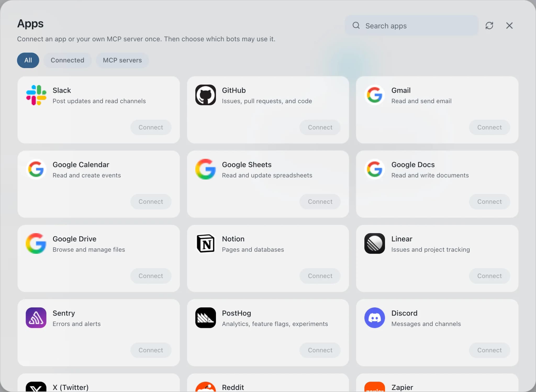
Task: Click the Google Drive title
Action: click(74, 239)
